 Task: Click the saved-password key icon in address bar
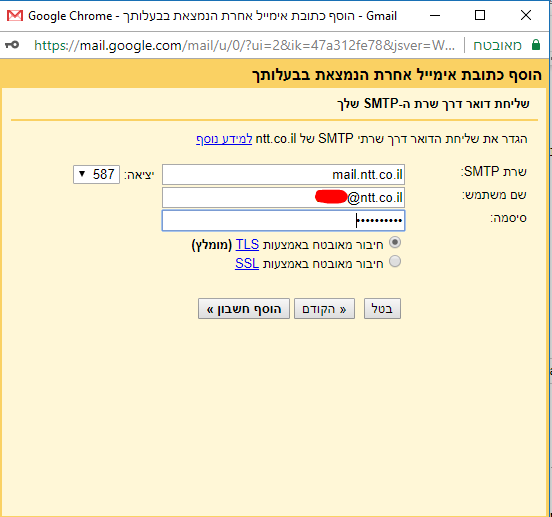click(x=12, y=45)
